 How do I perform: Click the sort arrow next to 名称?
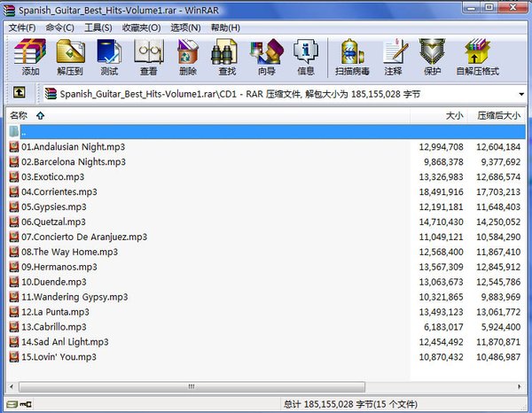click(41, 116)
